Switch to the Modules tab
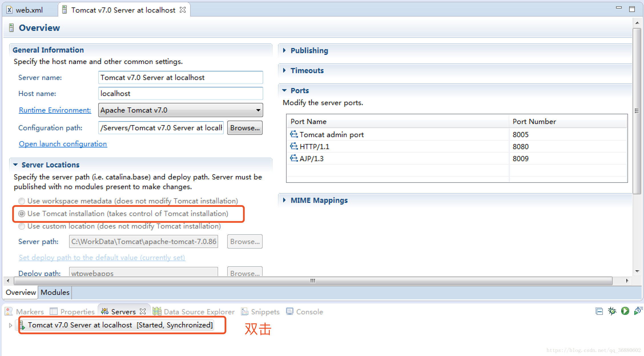 pyautogui.click(x=55, y=292)
